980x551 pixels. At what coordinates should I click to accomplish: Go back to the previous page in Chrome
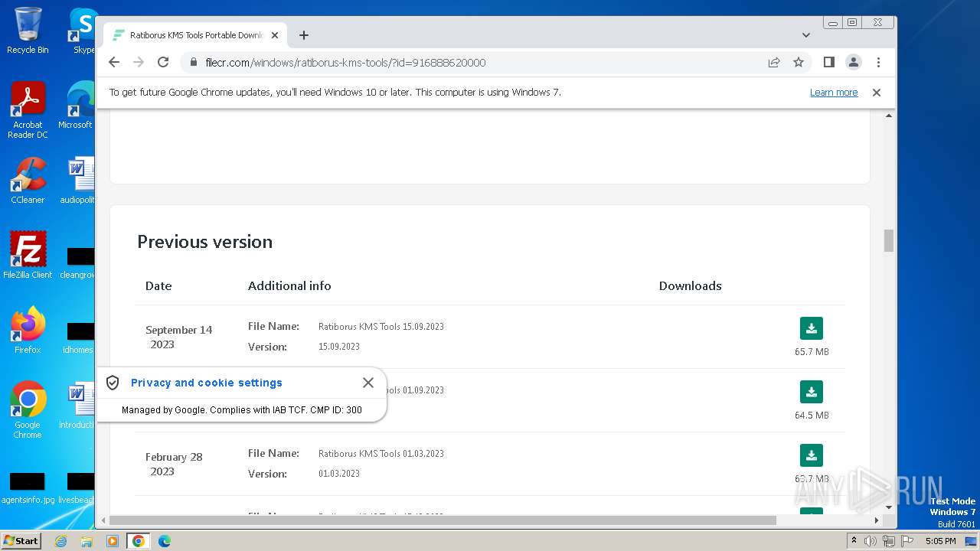[114, 62]
